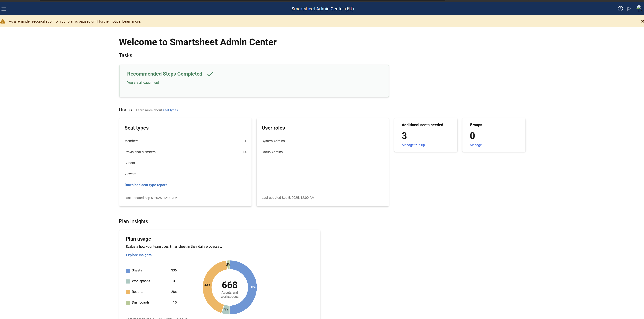Screen dimensions: 644x319
Task: Click the Seat types last updated timestamp
Action: click(151, 198)
